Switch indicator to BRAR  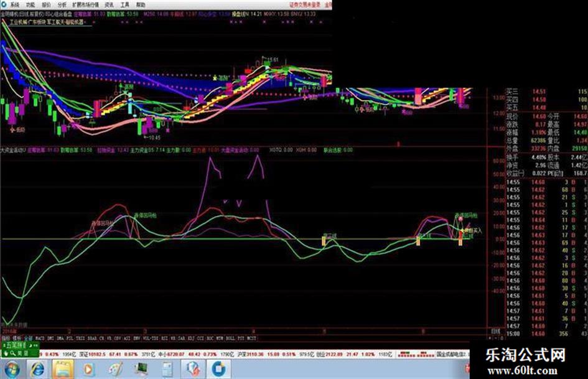(x=92, y=338)
